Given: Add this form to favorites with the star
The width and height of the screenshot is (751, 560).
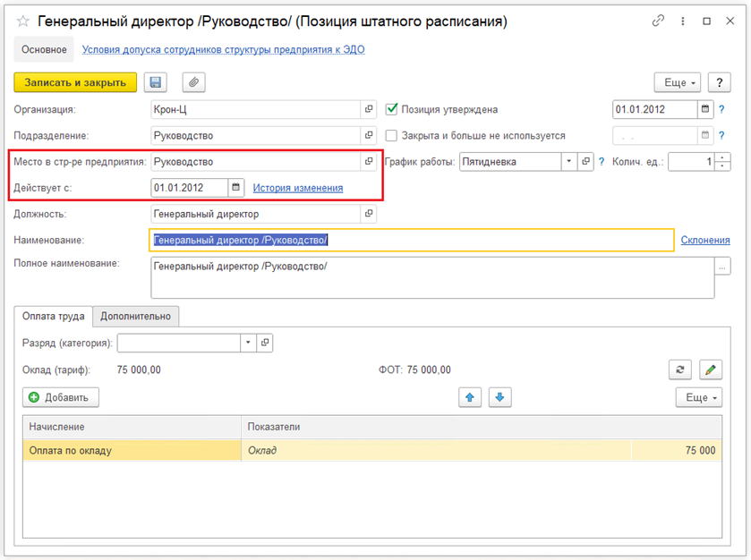Looking at the screenshot, I should point(22,21).
